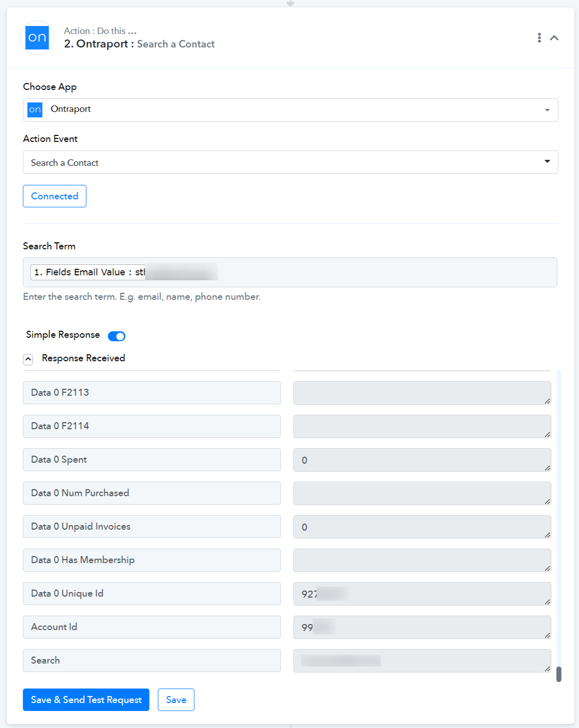The image size is (579, 728).
Task: Click the Search Term input field
Action: pos(290,272)
